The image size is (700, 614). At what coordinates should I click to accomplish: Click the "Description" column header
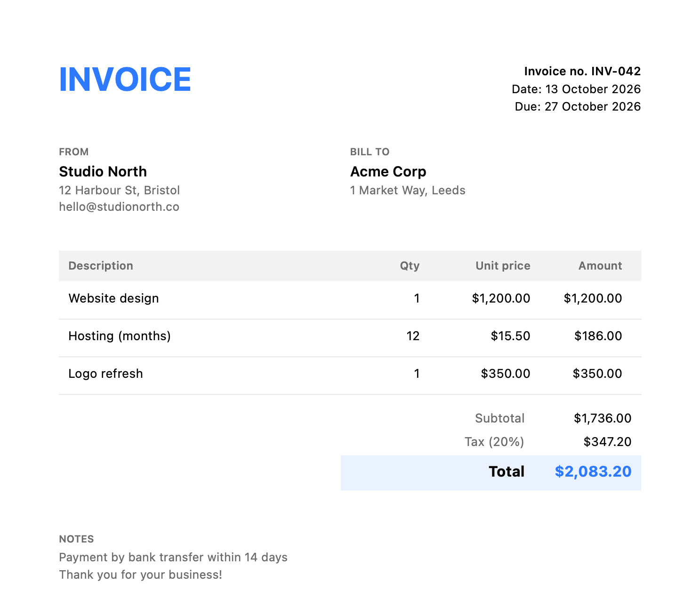pos(101,265)
